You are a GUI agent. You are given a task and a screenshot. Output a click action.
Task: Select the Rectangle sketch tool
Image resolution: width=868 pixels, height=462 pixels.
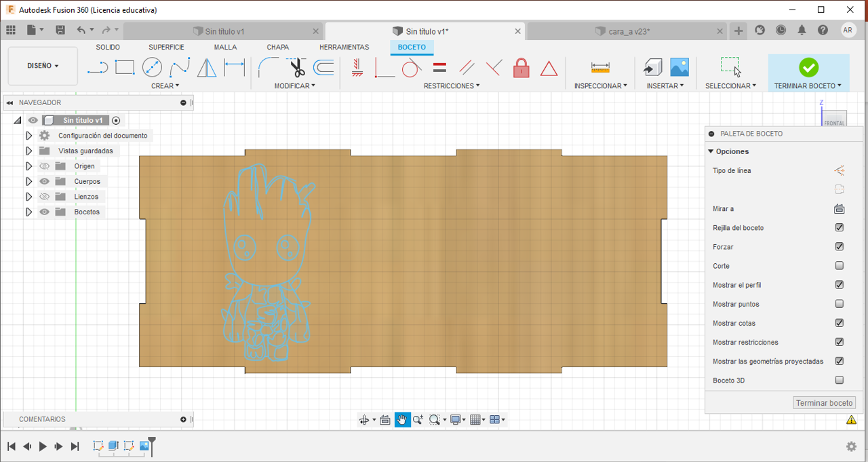(x=125, y=67)
